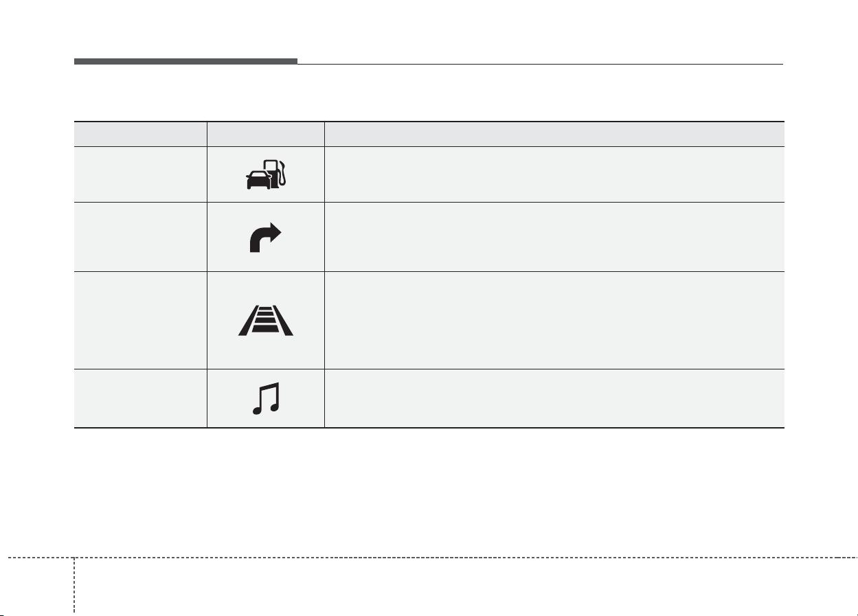Click the wide header cell above descriptions
This screenshot has width=858, height=616.
[554, 134]
